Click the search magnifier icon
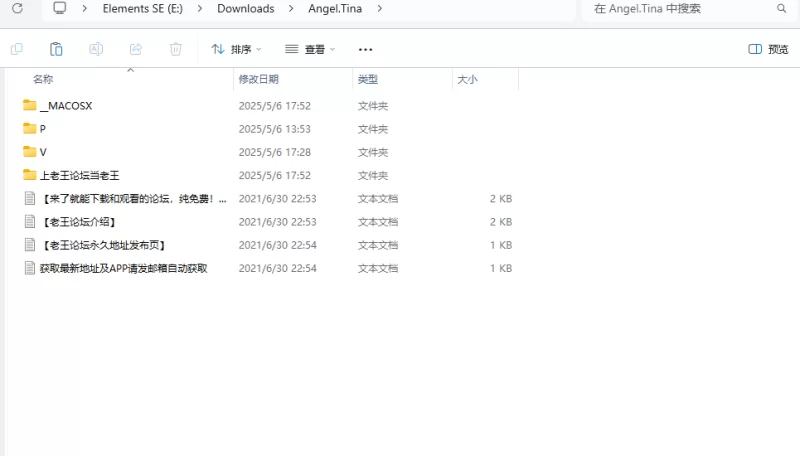 pos(782,8)
